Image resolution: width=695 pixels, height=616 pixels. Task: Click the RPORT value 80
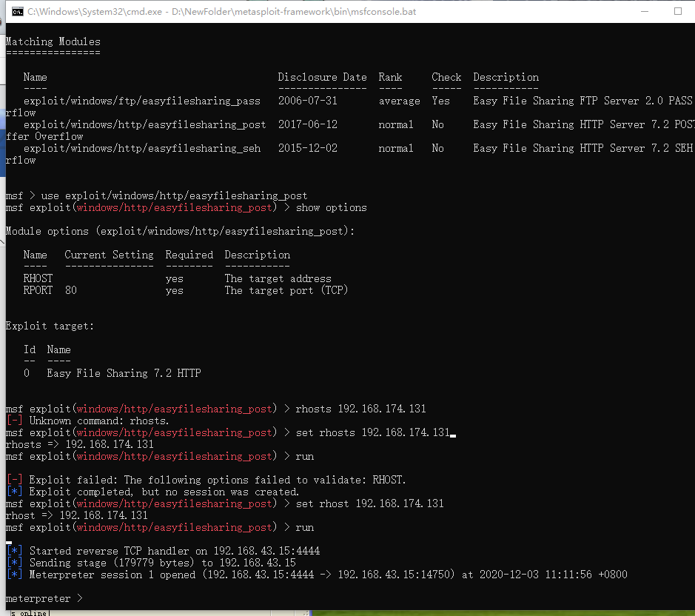click(x=71, y=290)
